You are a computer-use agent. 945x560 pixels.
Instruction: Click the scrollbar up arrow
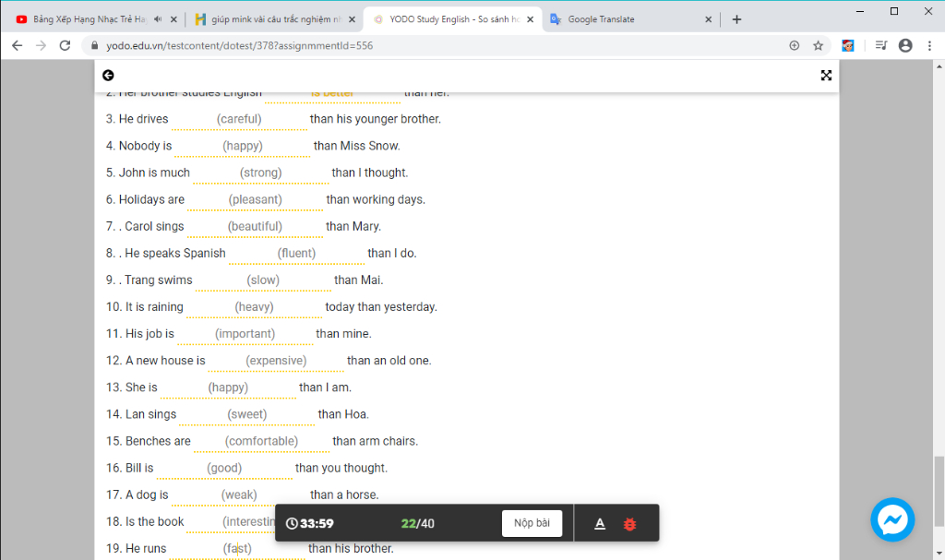point(939,66)
